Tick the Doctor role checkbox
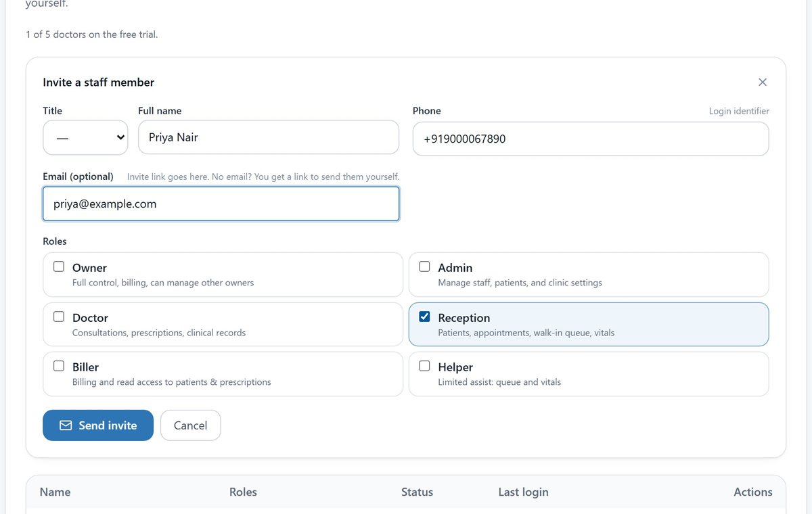Viewport: 812px width, 514px height. (x=59, y=317)
